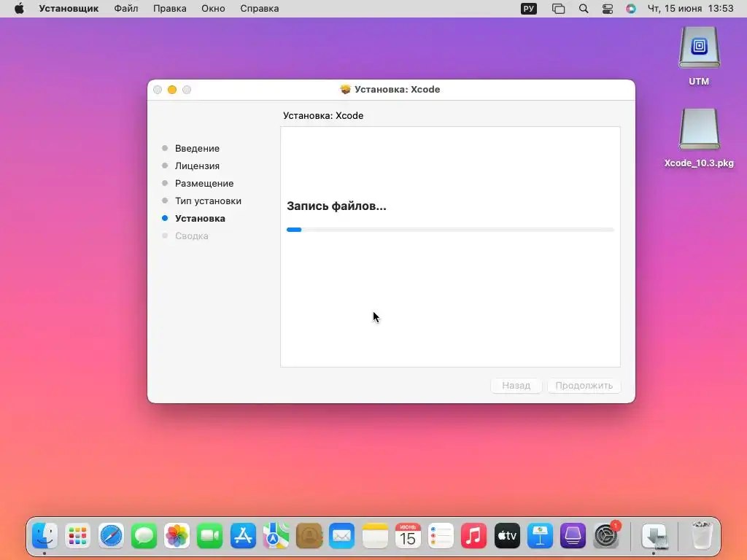Open FaceTime from the Dock
The width and height of the screenshot is (747, 560).
click(x=209, y=536)
